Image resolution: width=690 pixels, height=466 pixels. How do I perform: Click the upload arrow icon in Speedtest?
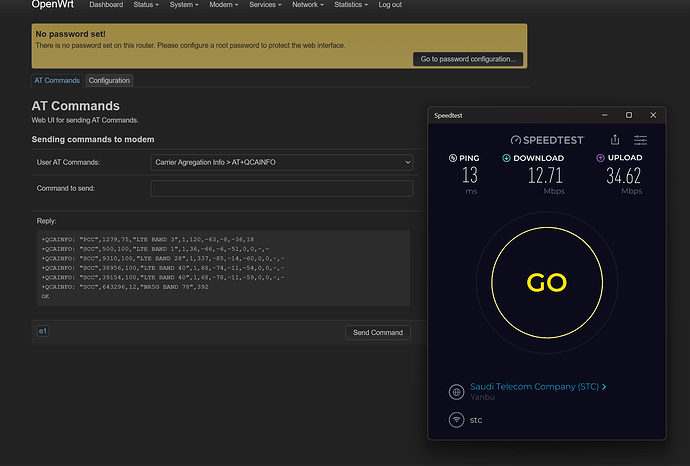[x=600, y=158]
